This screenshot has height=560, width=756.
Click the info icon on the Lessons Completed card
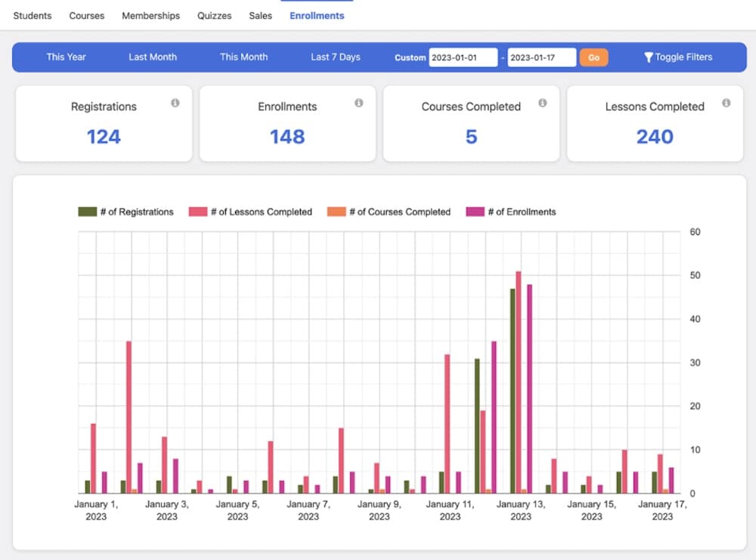click(x=727, y=104)
